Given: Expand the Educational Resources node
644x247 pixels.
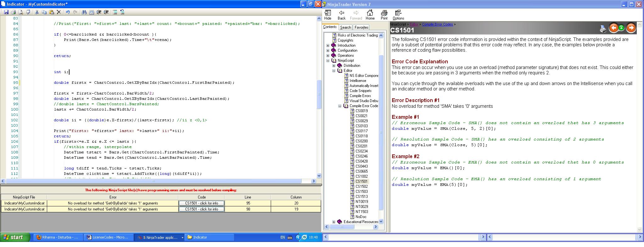Looking at the screenshot, I should (334, 222).
